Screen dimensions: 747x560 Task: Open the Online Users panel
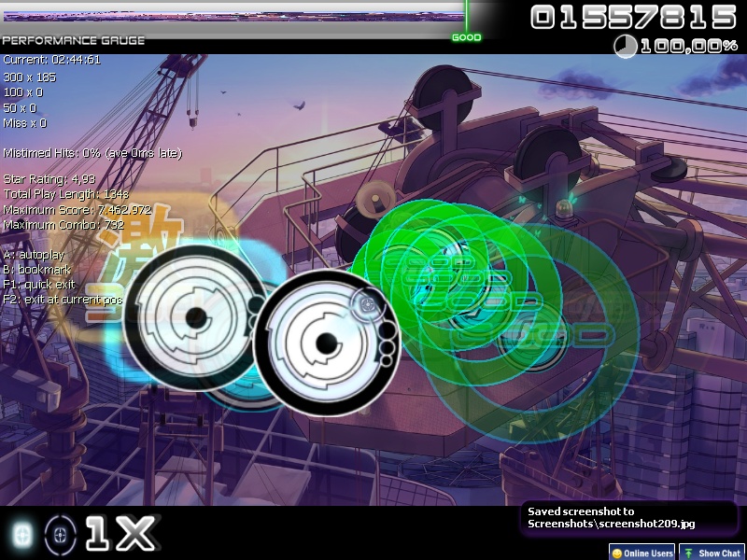click(641, 553)
